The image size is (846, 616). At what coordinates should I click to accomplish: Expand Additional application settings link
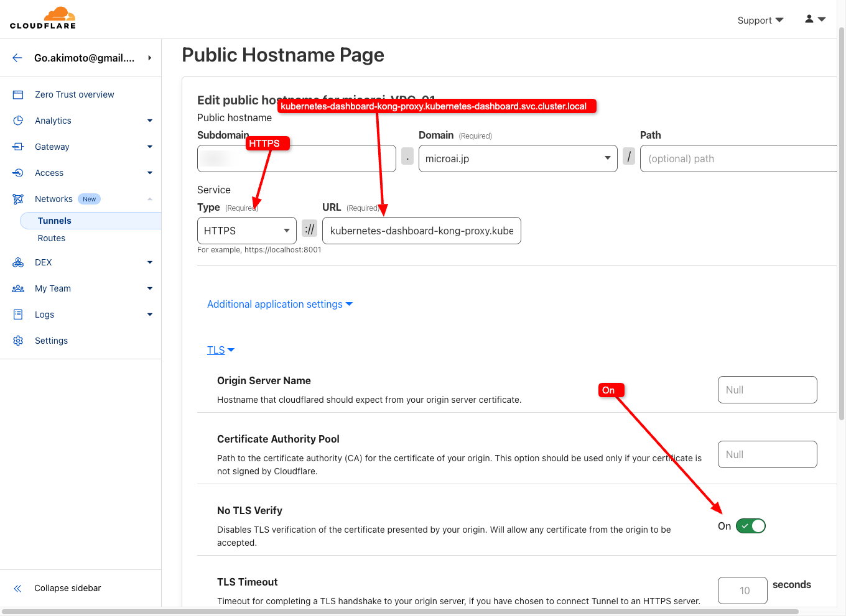point(280,304)
